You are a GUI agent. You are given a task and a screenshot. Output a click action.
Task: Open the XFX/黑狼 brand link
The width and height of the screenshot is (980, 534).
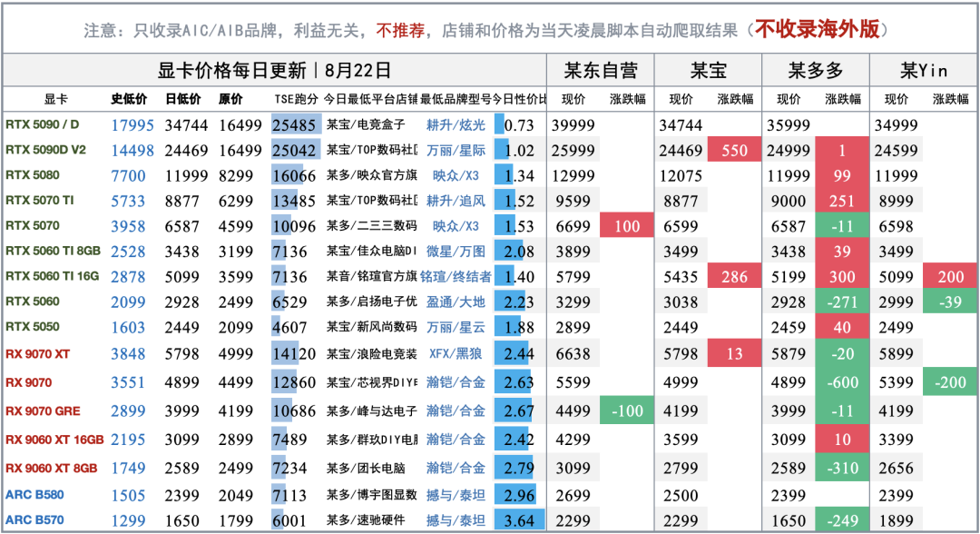point(456,354)
